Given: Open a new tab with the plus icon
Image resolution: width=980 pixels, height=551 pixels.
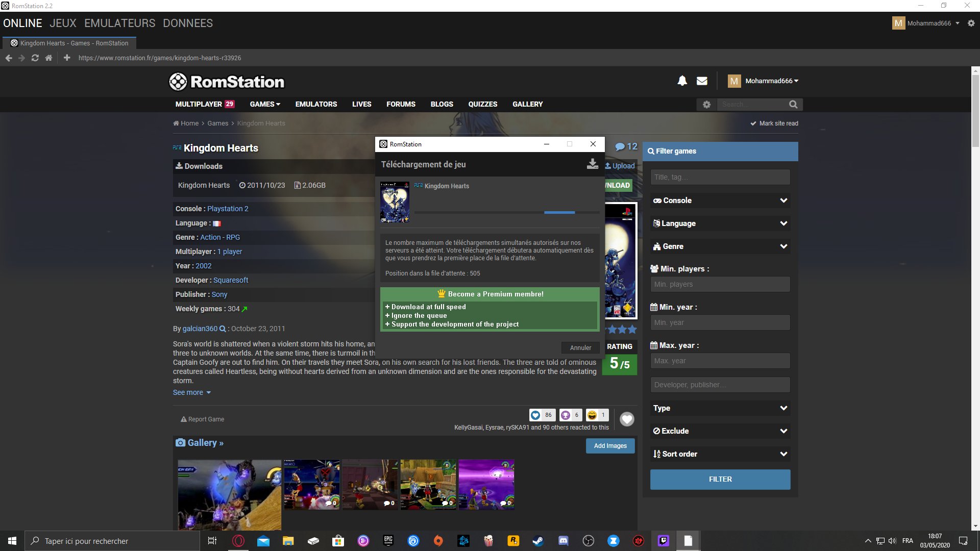Looking at the screenshot, I should (x=67, y=58).
